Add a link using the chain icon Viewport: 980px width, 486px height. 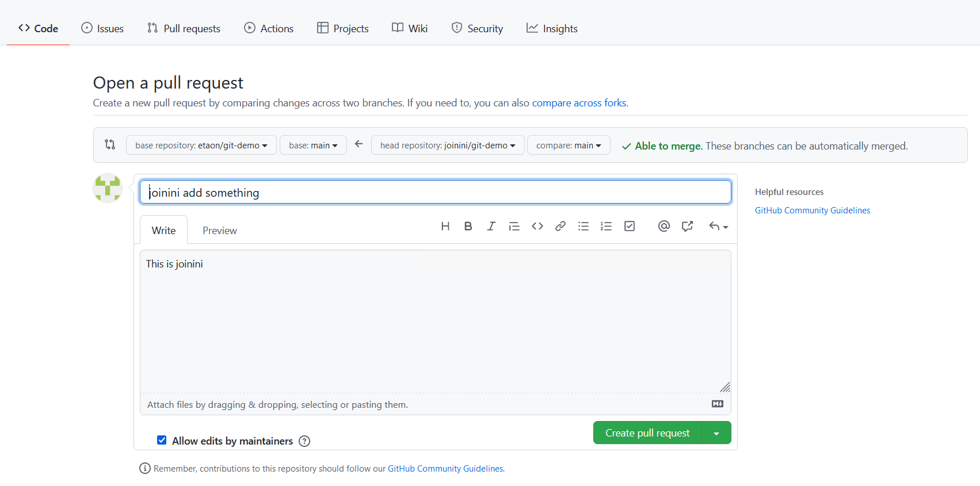tap(560, 226)
